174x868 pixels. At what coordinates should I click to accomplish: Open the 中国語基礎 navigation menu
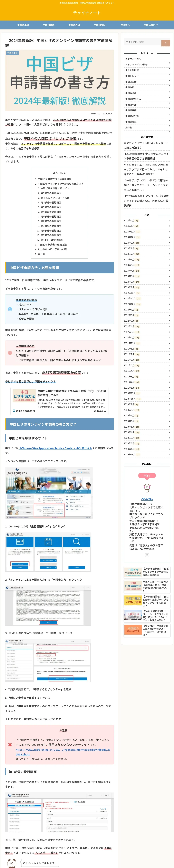point(49,25)
